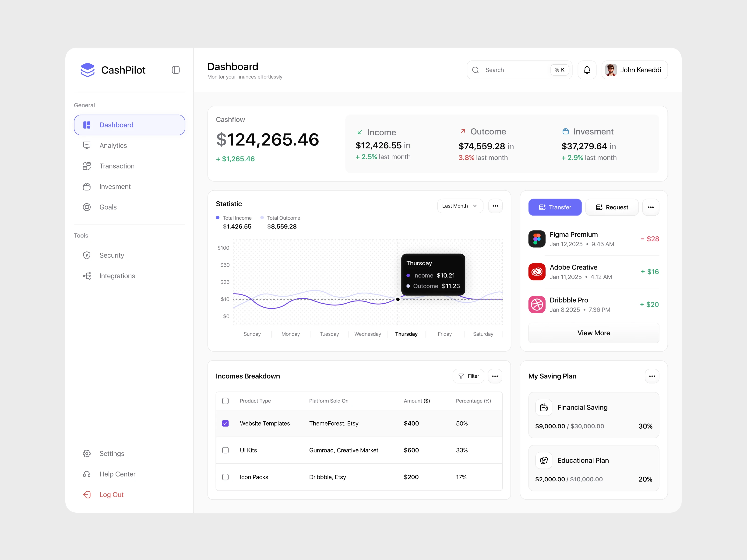Click the Adobe Creative app icon
747x560 pixels.
pyautogui.click(x=537, y=272)
